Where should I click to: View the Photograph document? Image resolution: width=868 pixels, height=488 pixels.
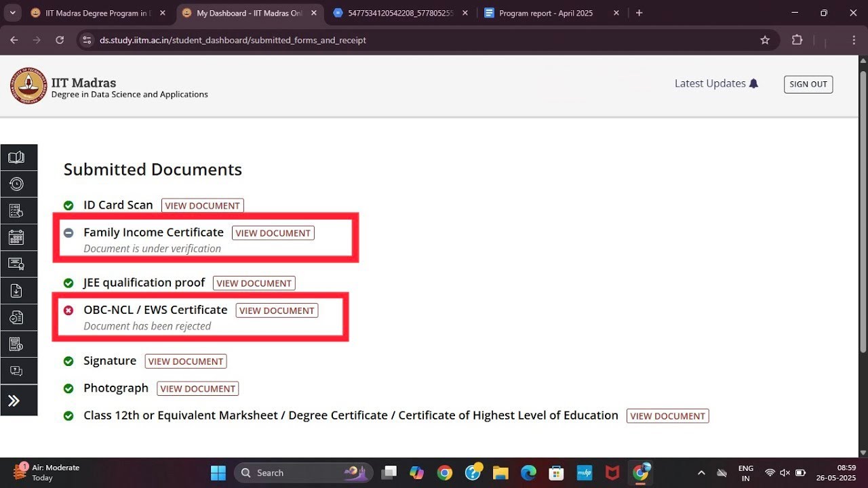pyautogui.click(x=198, y=388)
